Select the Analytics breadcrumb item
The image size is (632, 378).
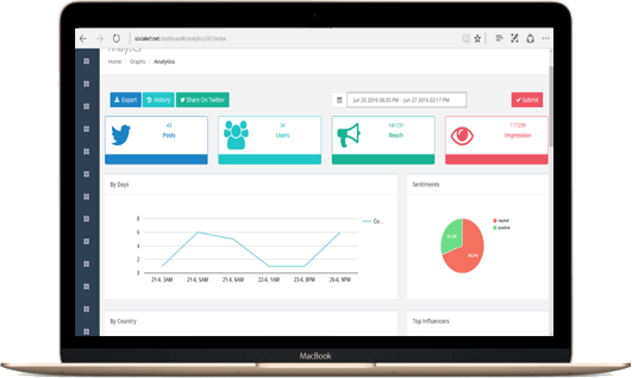pyautogui.click(x=164, y=62)
